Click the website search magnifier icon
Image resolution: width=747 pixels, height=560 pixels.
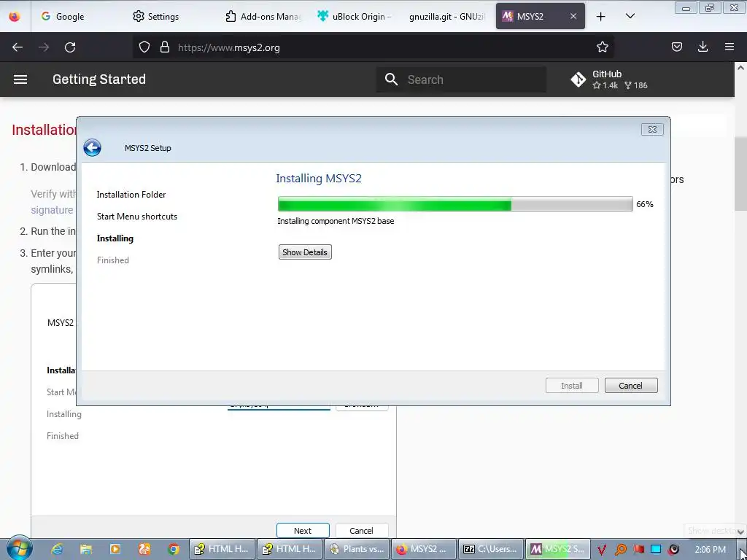[x=391, y=79]
